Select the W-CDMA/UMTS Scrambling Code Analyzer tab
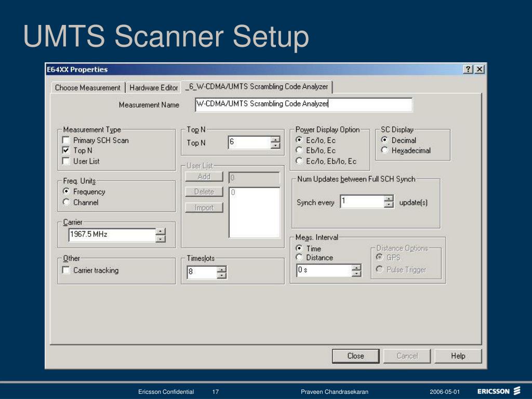 coord(257,87)
